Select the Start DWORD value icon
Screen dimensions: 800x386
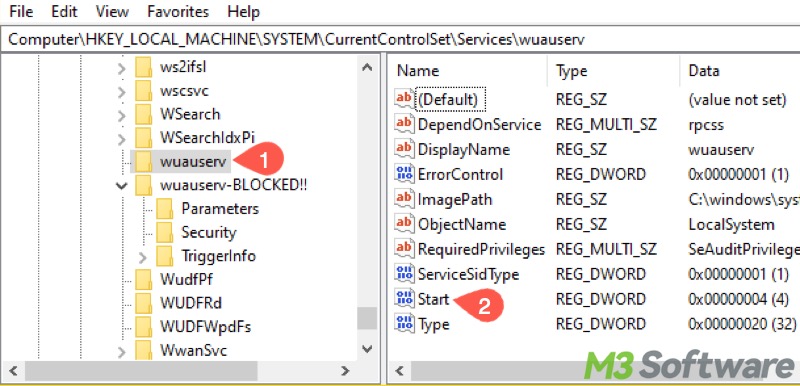click(405, 299)
